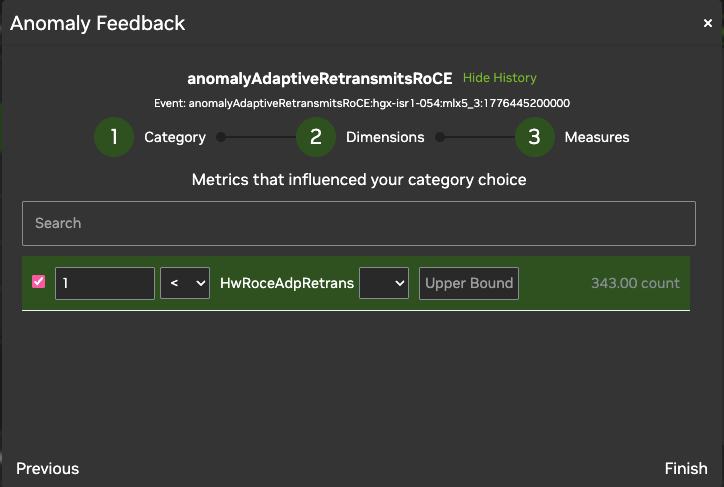This screenshot has height=487, width=724.
Task: Click the Finish button
Action: point(686,469)
